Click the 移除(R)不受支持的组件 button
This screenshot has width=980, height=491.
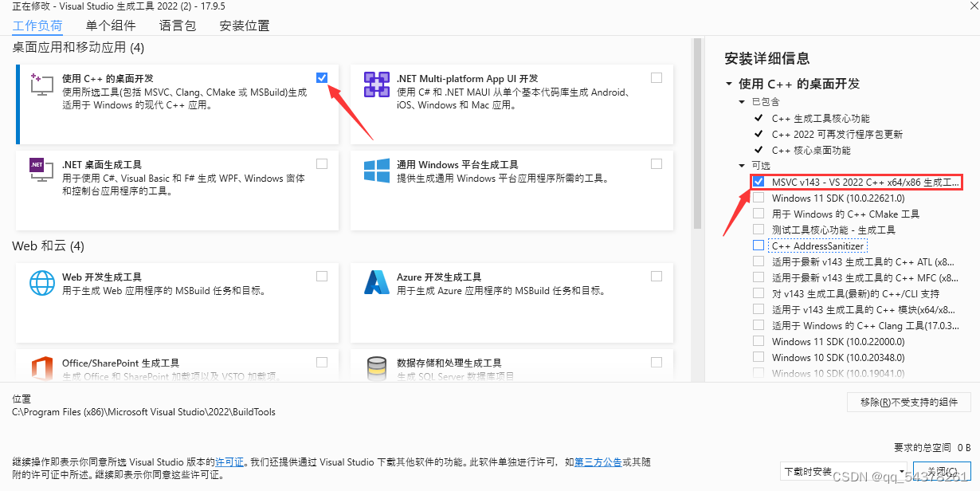point(909,403)
